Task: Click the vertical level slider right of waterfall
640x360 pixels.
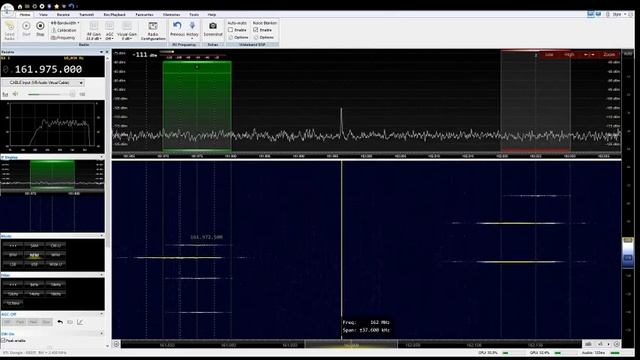Action: (628, 253)
